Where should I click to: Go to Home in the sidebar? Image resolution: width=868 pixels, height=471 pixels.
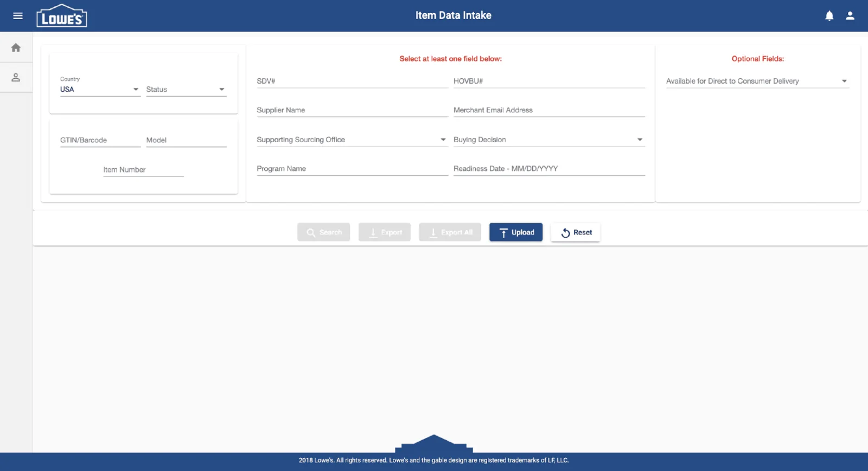click(x=16, y=48)
